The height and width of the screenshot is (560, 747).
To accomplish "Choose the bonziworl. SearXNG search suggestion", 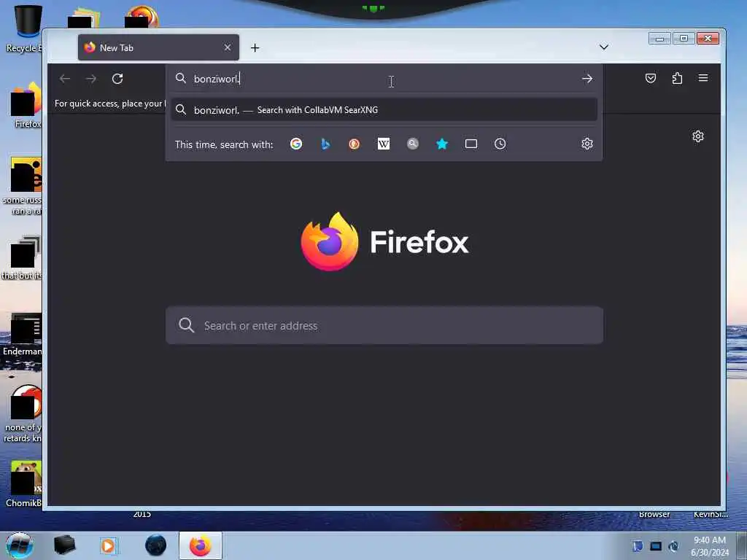I will point(384,109).
